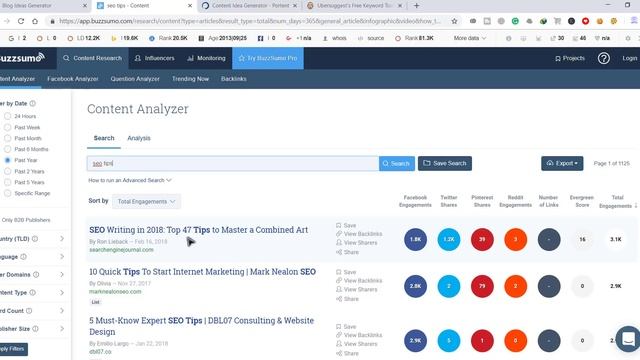This screenshot has height=360, width=640.
Task: Select the Past Week date filter
Action: coord(7,127)
